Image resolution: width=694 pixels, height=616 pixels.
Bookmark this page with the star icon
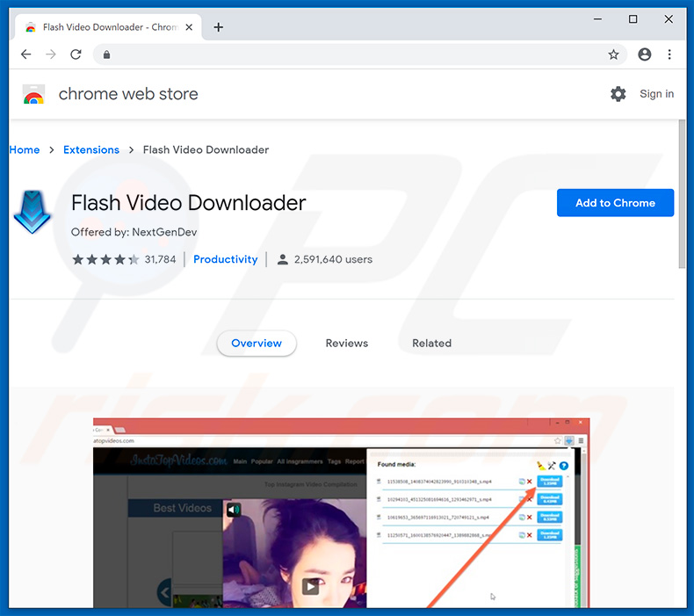click(x=613, y=54)
